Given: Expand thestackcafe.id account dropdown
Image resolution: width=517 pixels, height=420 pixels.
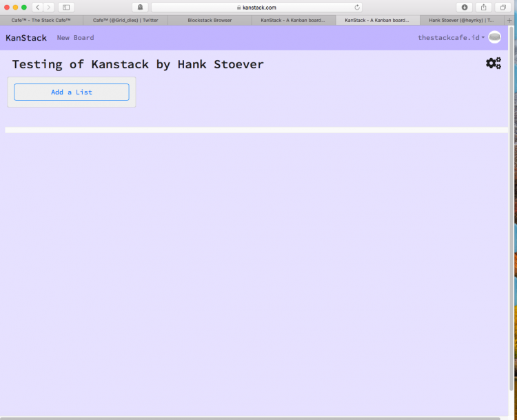Looking at the screenshot, I should tap(451, 38).
